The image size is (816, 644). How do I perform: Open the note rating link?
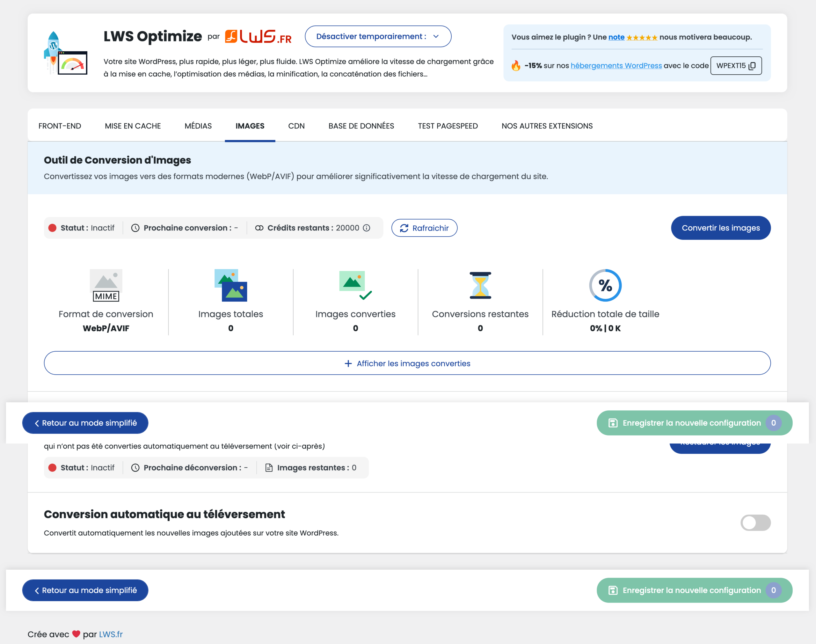click(616, 37)
